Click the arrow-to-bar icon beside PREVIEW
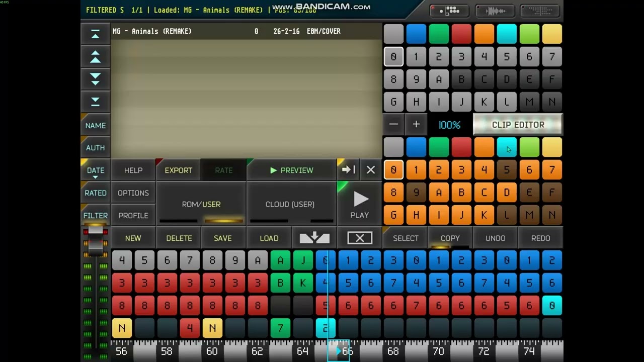644x362 pixels. pos(349,170)
